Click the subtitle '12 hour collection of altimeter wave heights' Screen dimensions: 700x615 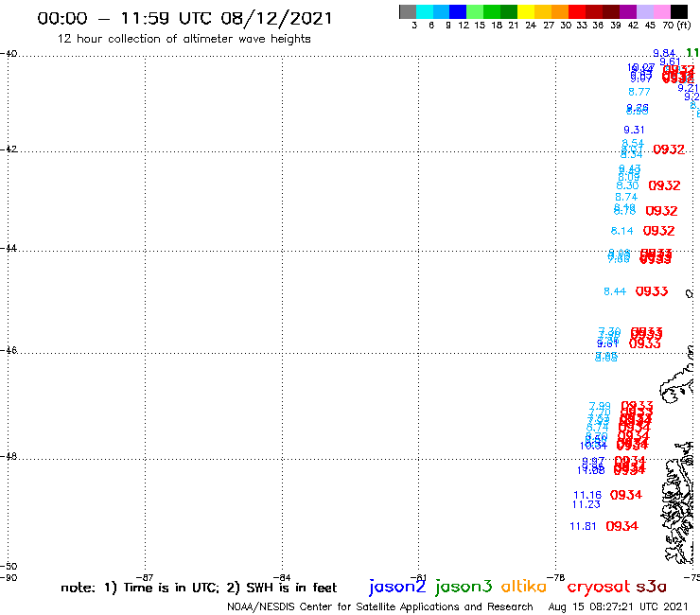tap(184, 39)
